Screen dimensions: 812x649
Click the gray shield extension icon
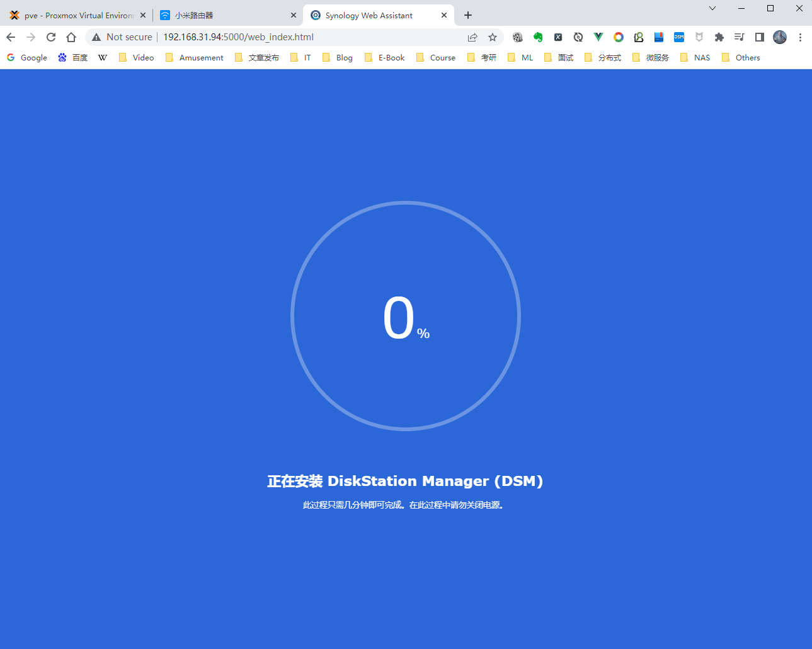tap(699, 37)
